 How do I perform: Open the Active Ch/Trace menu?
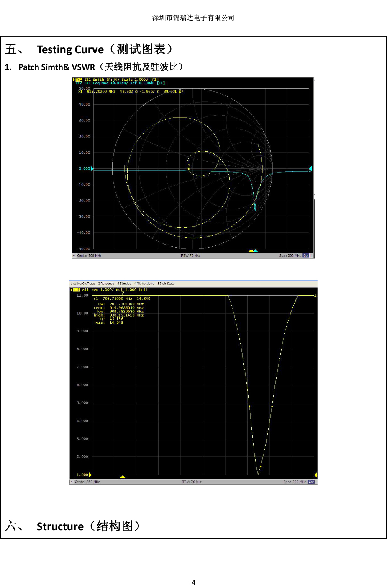(83, 284)
